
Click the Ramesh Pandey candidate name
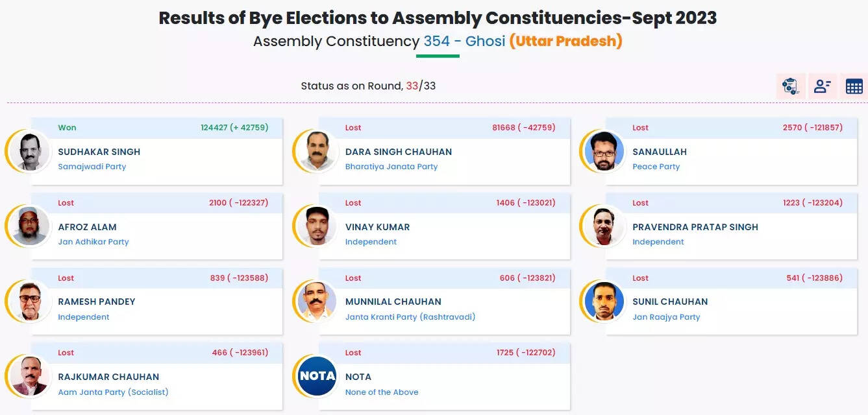click(x=97, y=302)
